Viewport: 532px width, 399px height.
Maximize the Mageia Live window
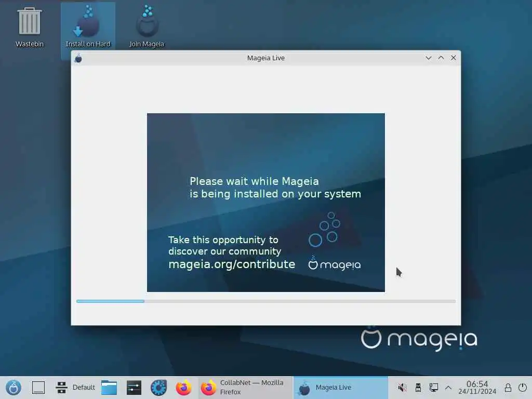pyautogui.click(x=441, y=58)
